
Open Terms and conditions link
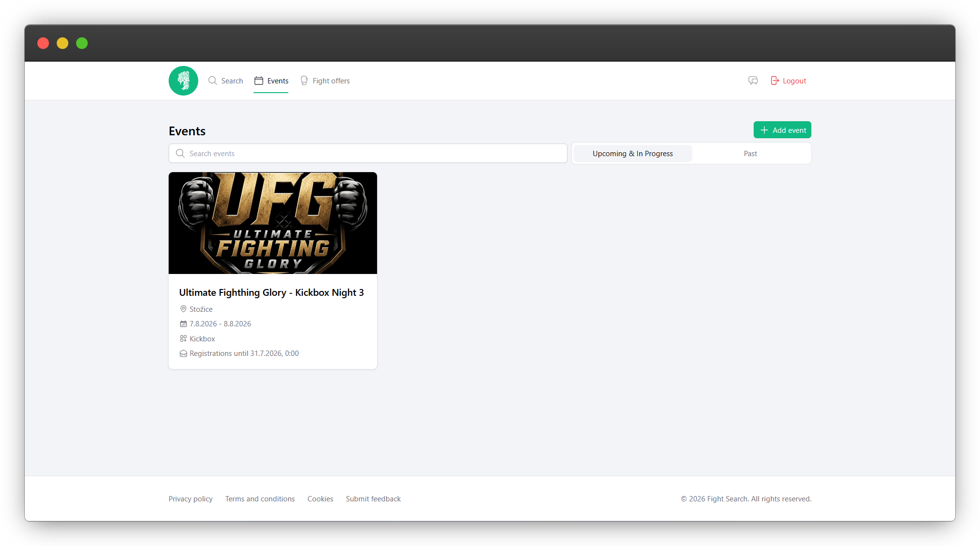point(260,498)
